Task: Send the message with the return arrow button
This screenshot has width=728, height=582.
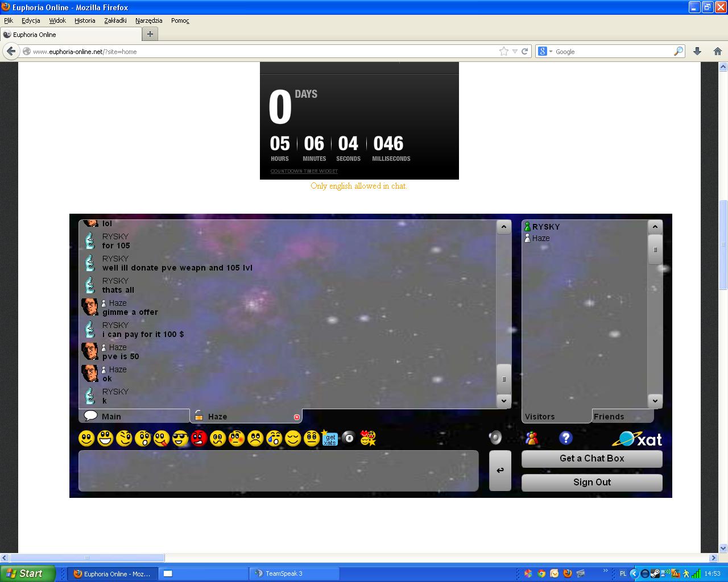Action: (500, 471)
